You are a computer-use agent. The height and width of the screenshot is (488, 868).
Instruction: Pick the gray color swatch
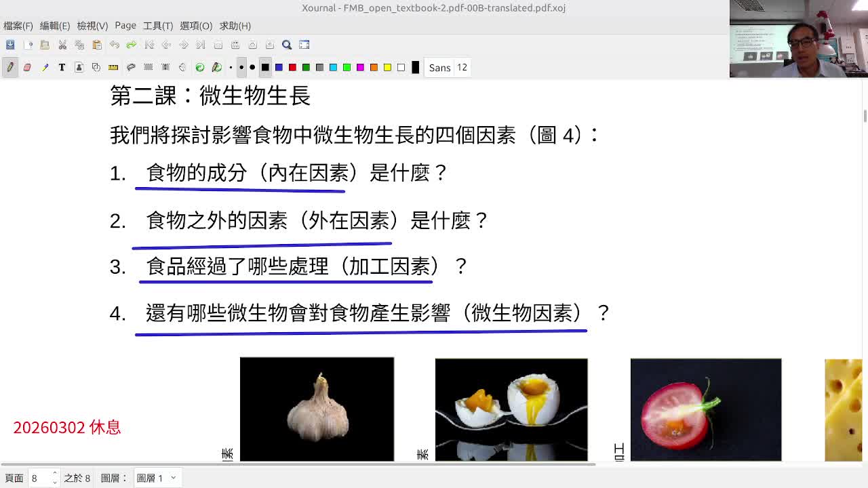tap(319, 67)
